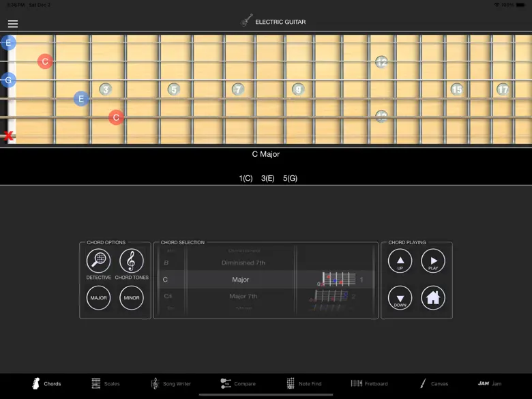Open the Song Writer tab
This screenshot has height=399, width=532.
tap(171, 383)
